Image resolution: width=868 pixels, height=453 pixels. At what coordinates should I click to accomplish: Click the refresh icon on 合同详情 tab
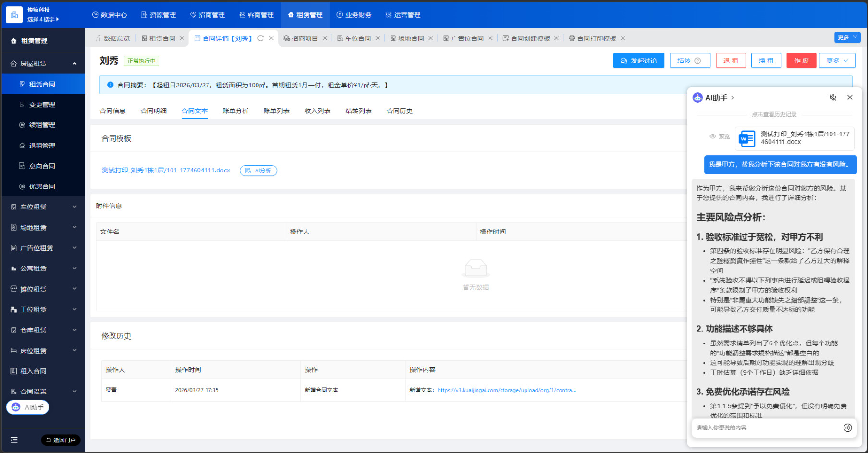pyautogui.click(x=261, y=38)
